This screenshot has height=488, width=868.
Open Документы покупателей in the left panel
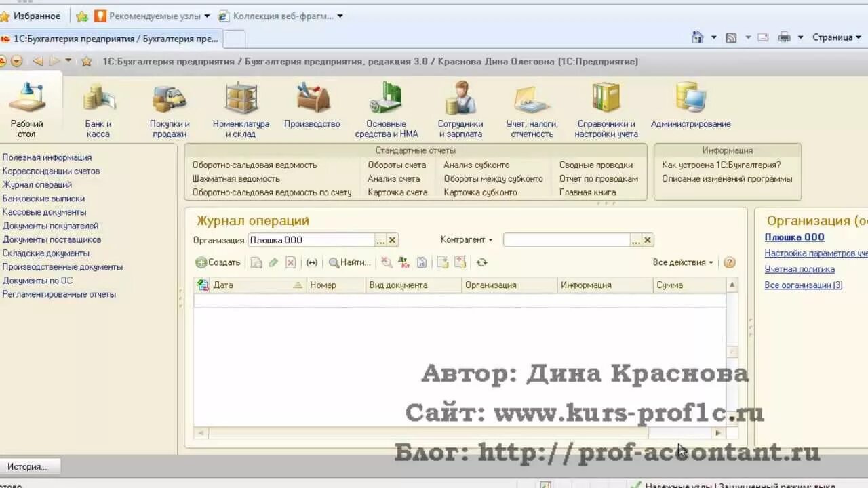click(50, 226)
